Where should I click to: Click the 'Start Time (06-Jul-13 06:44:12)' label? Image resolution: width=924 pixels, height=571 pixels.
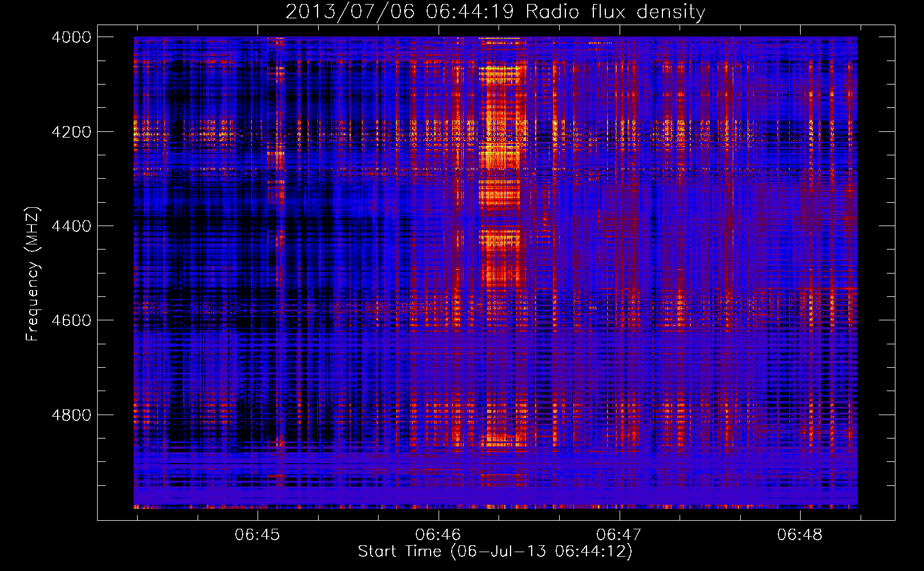(495, 552)
